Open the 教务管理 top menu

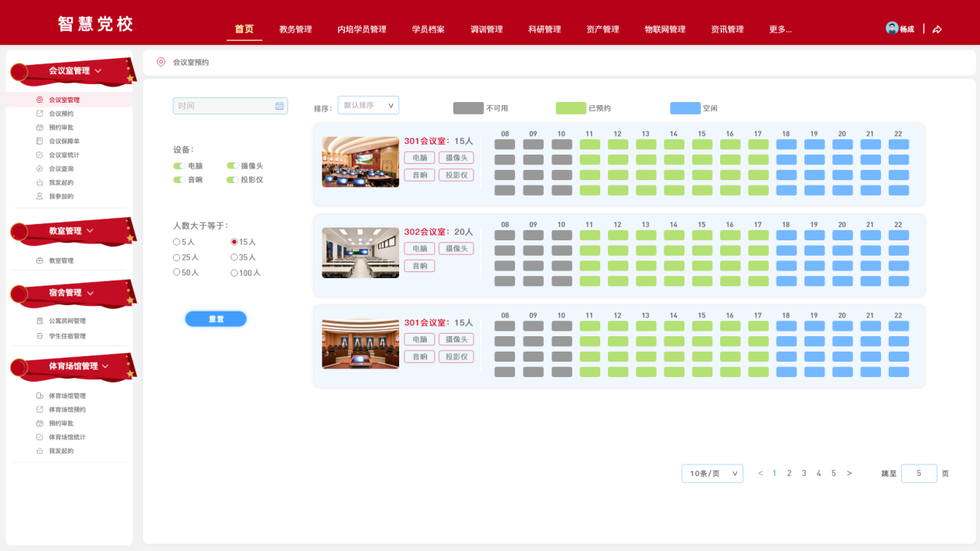[295, 29]
